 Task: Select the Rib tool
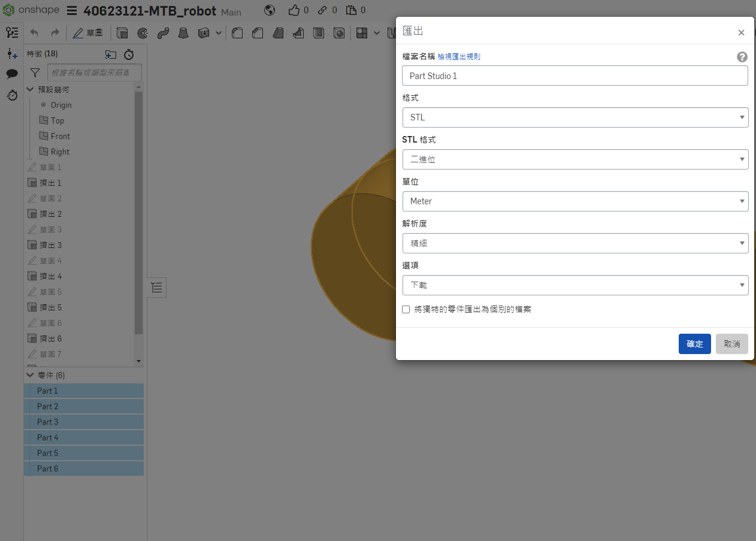point(298,33)
